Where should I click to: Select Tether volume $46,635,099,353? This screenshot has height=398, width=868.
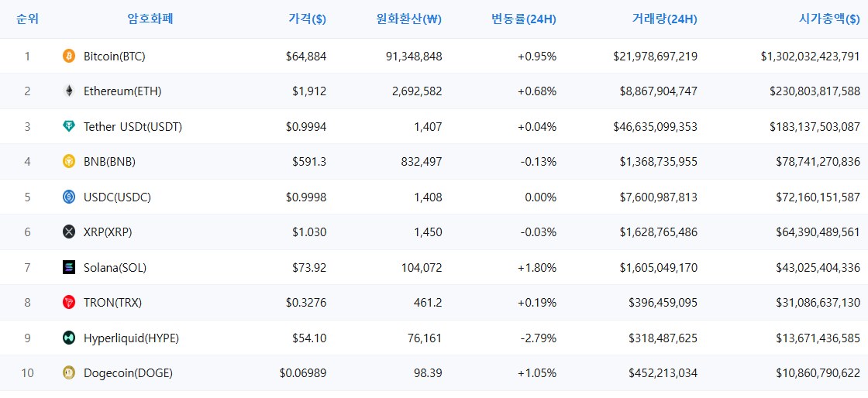pos(656,126)
